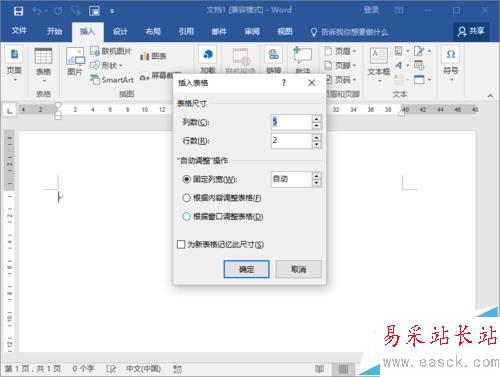Click 联机图片 online pictures icon
The height and width of the screenshot is (377, 500).
point(95,51)
